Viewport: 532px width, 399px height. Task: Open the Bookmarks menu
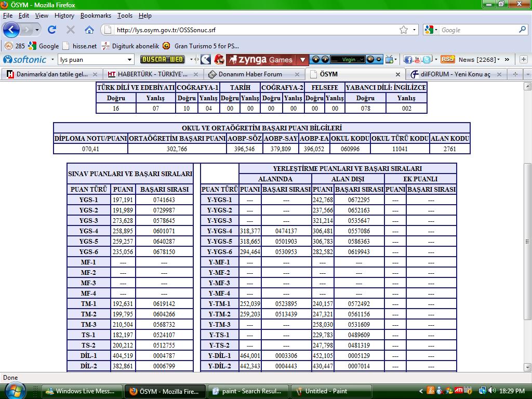click(x=96, y=16)
